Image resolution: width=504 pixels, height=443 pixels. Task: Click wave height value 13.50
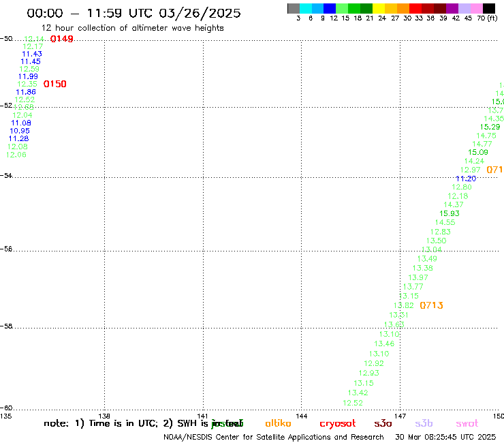point(436,241)
